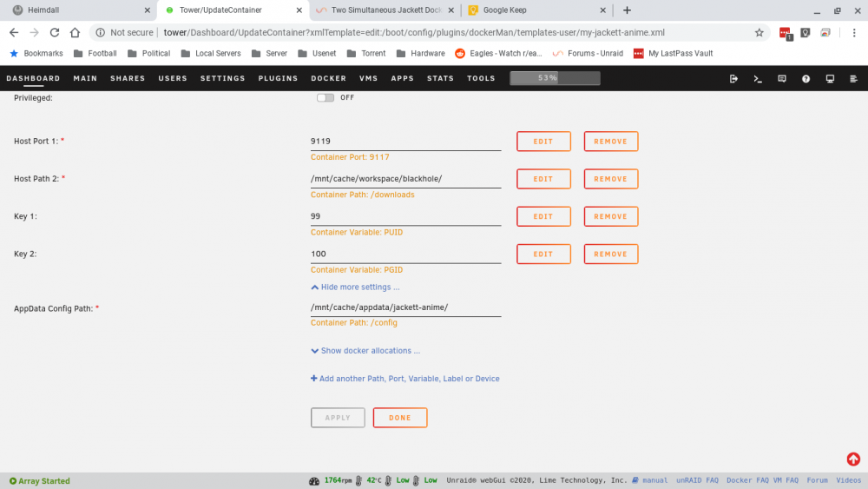Click the Host Port 1 input field
The image size is (868, 489).
405,142
